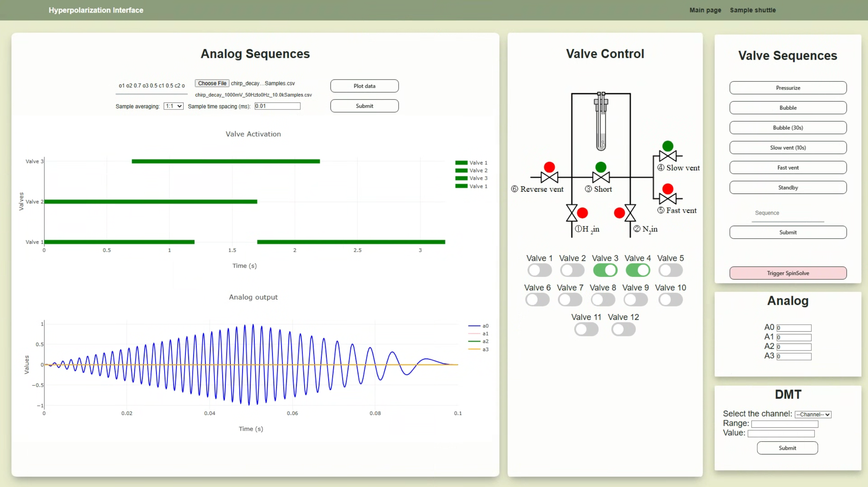Click Choose File for analog CSV
This screenshot has height=487, width=868.
point(212,83)
